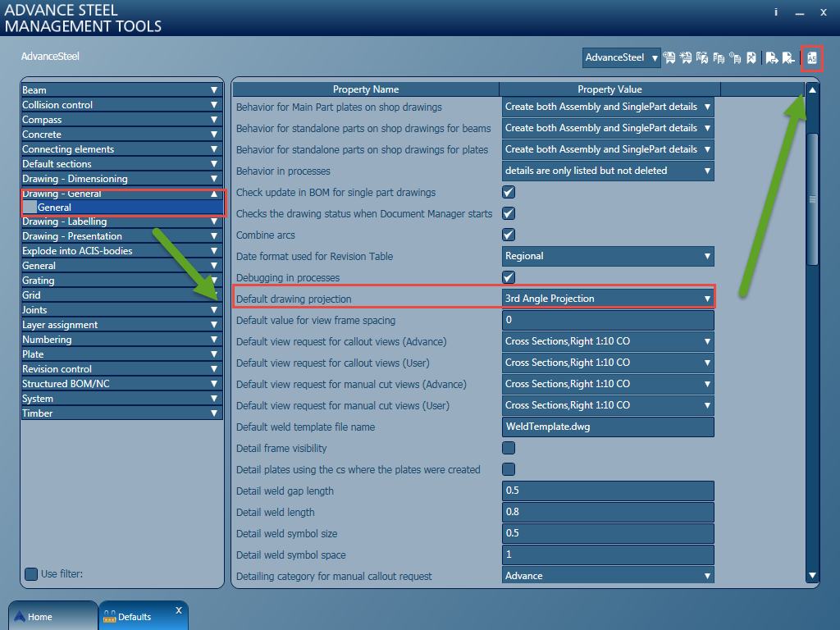This screenshot has height=630, width=840.
Task: Click the import table toolbar icon
Action: pos(789,57)
